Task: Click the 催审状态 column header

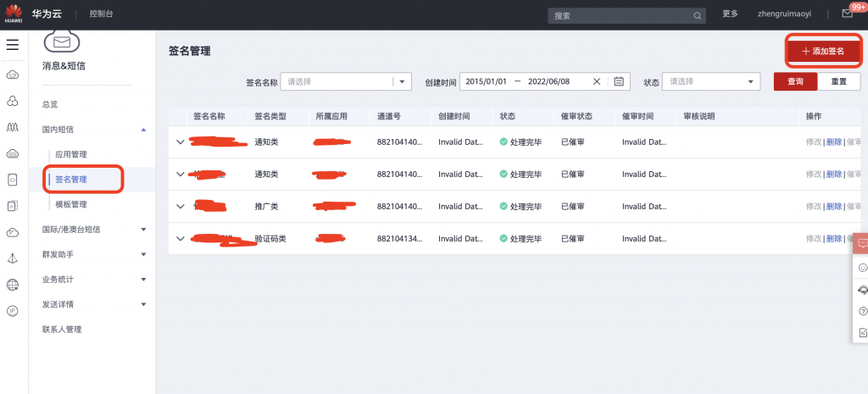Action: (576, 116)
